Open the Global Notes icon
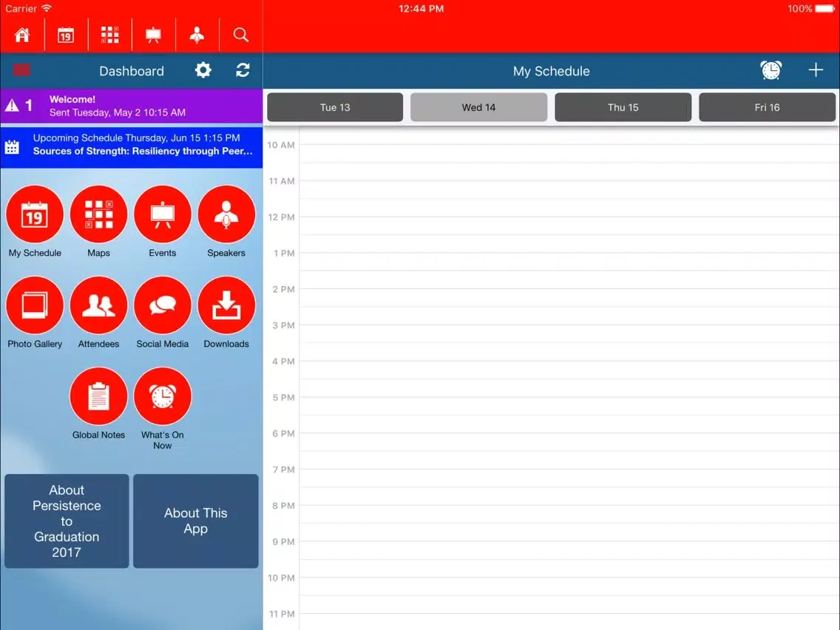 (98, 396)
